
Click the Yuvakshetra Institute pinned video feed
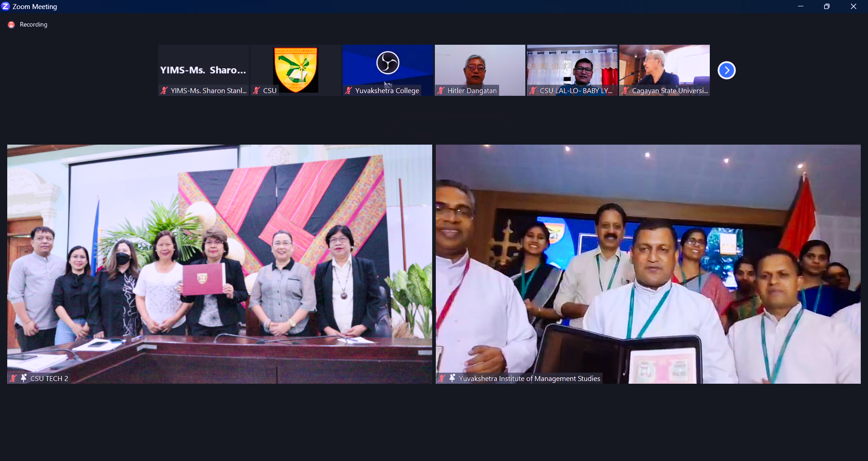[648, 264]
